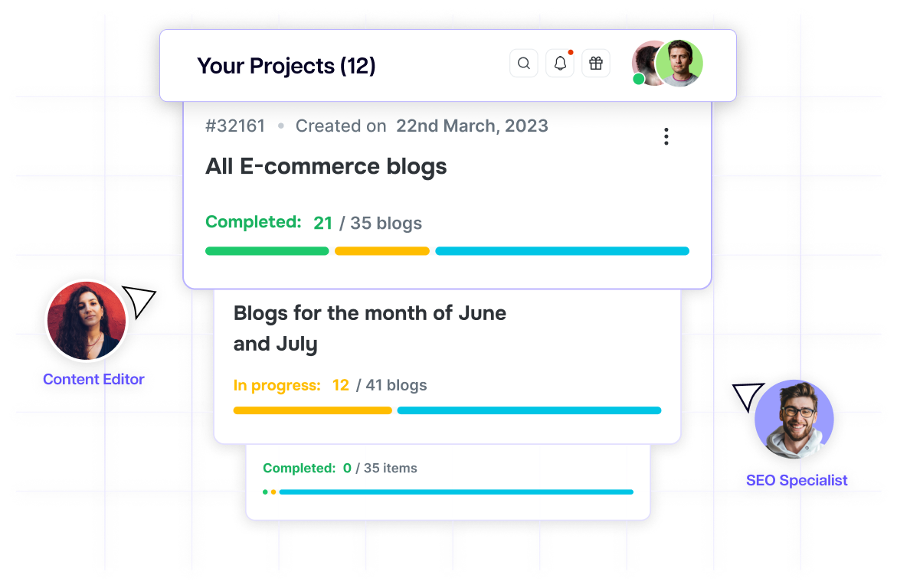Click the blue segment on E-commerce progress bar

[562, 251]
